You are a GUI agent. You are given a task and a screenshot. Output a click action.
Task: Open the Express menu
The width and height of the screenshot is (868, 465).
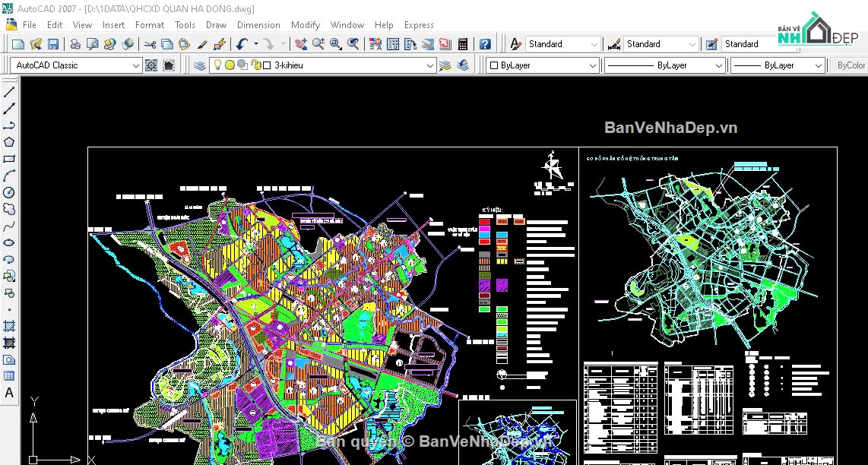[419, 25]
